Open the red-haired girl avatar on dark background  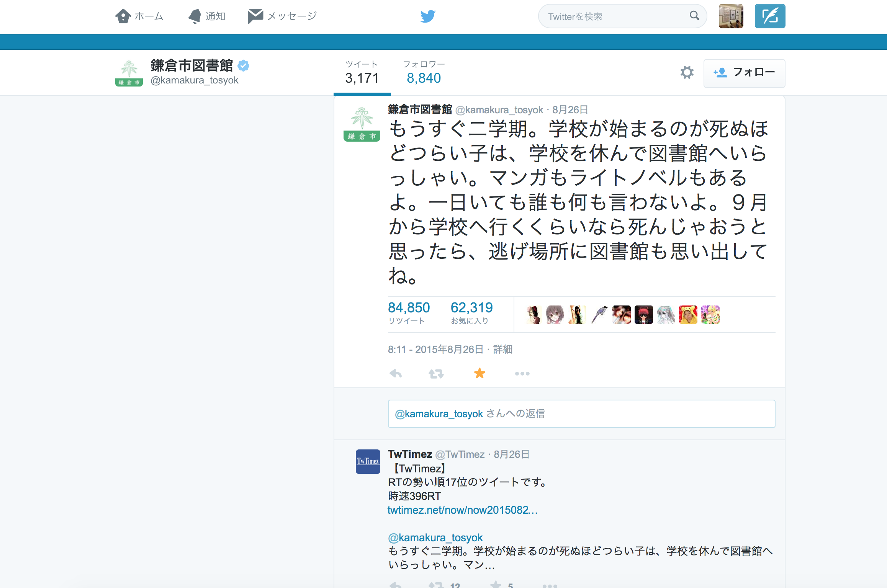pos(644,315)
